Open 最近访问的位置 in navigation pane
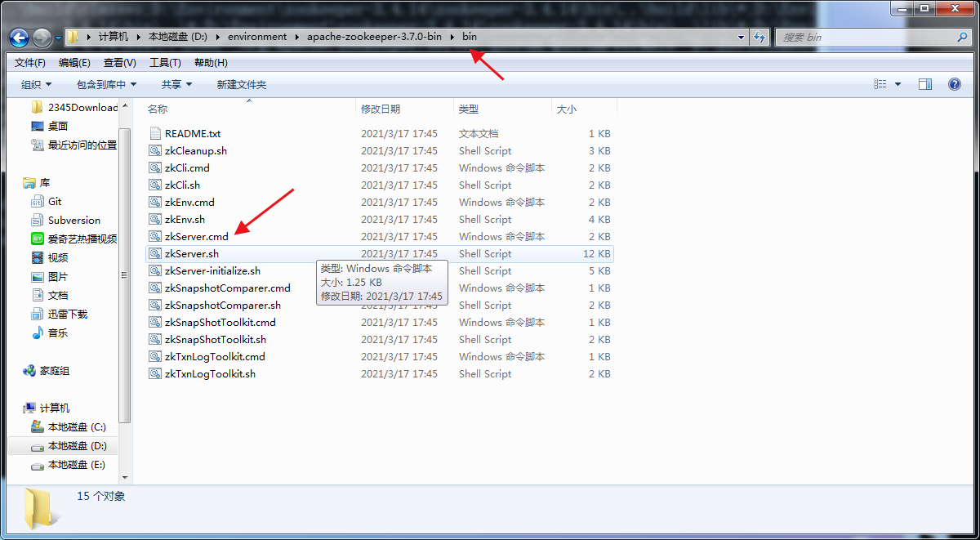The height and width of the screenshot is (540, 980). pyautogui.click(x=74, y=145)
